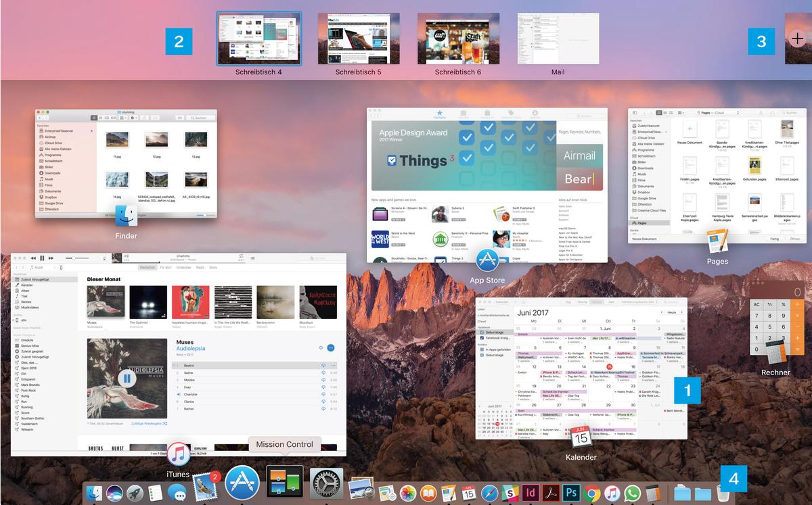Open Launchpad rocket icon in the Dock
This screenshot has width=812, height=505.
tap(134, 494)
